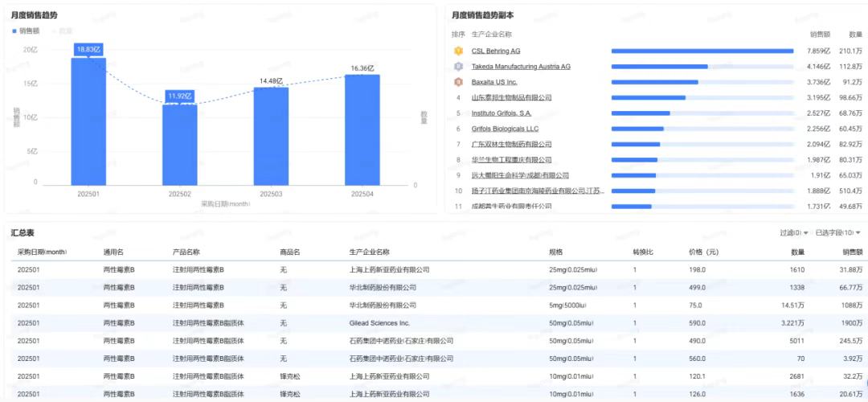Open the 过滤(0) filter dropdown
The width and height of the screenshot is (868, 402).
tap(794, 232)
